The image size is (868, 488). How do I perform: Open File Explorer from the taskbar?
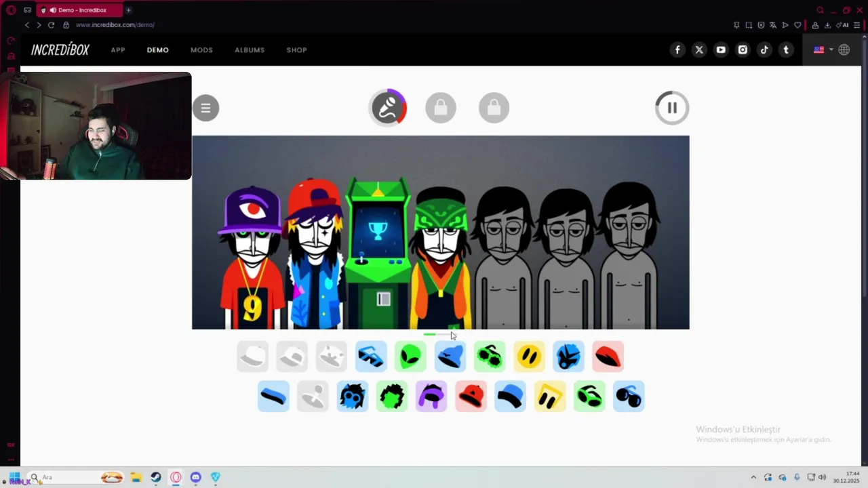tap(136, 477)
